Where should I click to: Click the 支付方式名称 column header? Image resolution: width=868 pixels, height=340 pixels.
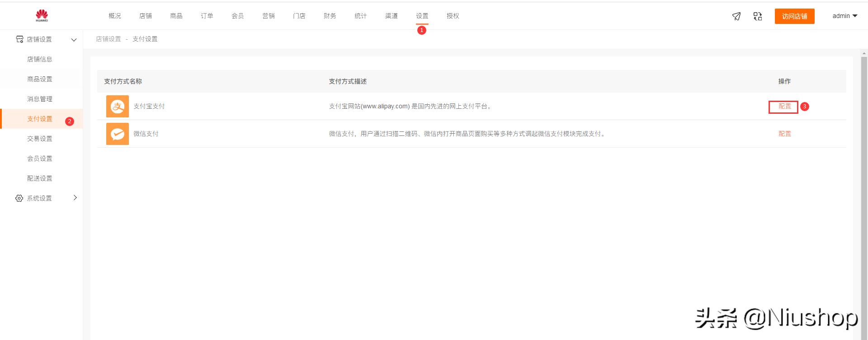click(x=123, y=81)
